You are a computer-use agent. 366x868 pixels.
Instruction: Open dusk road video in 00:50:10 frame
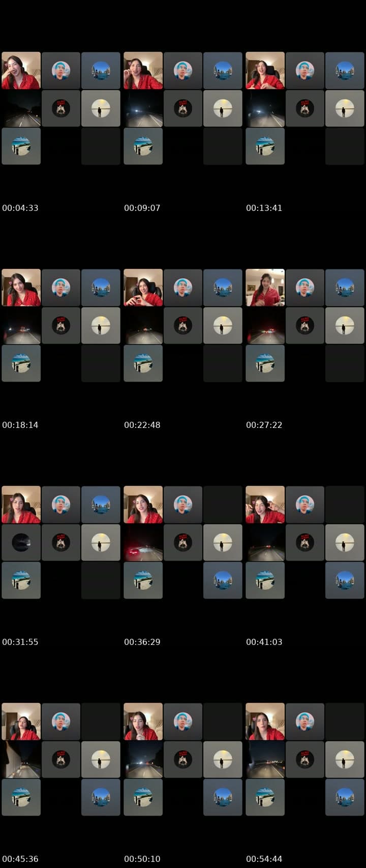coord(143,759)
